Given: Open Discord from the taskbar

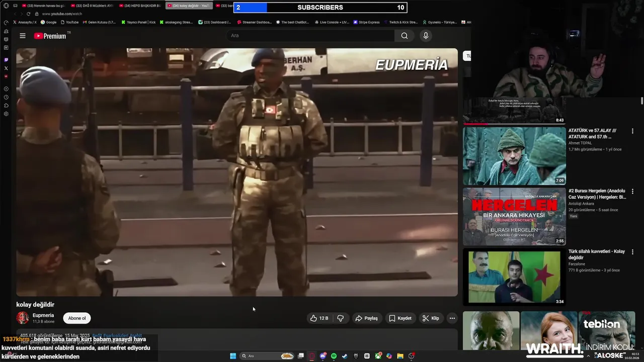Looking at the screenshot, I should [323, 356].
